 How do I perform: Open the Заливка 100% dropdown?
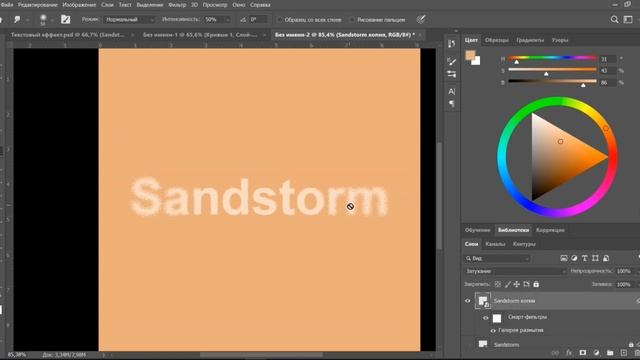click(638, 284)
